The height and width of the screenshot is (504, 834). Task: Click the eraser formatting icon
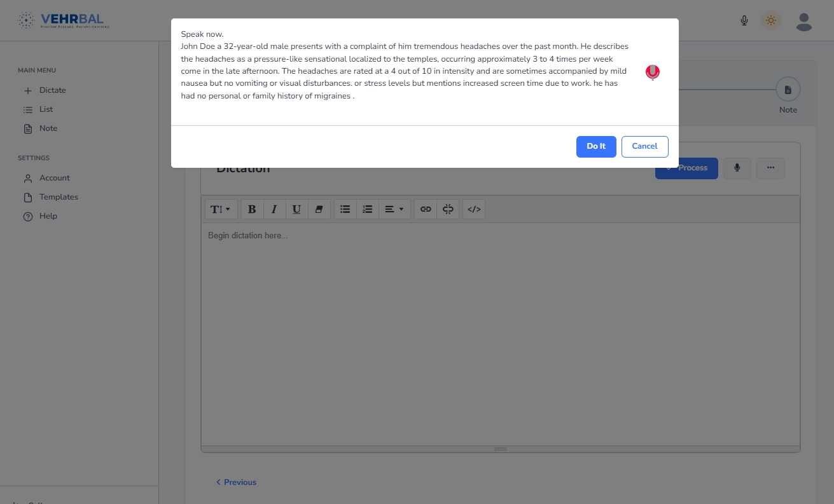[319, 208]
